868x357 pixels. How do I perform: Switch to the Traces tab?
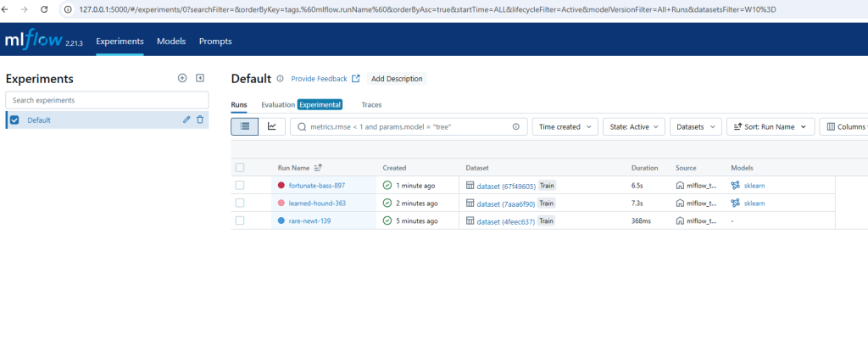371,104
